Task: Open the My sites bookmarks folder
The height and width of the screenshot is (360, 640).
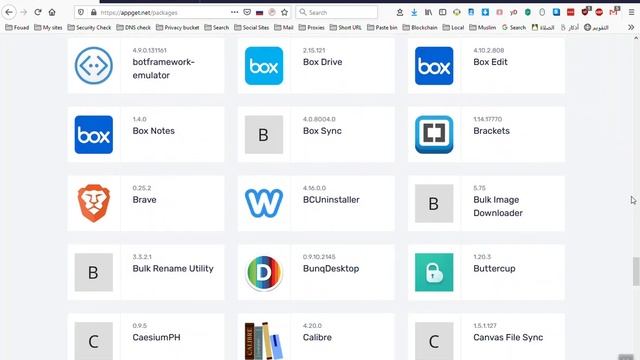Action: click(x=48, y=27)
